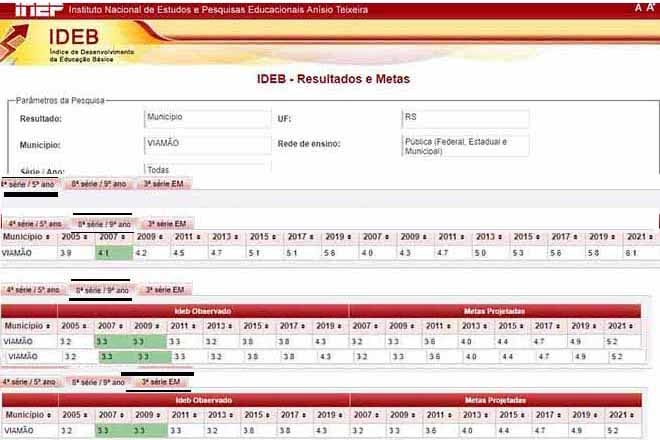Select 8ª série / 9º ano tab in topmost row
The height and width of the screenshot is (440, 660).
pos(98,184)
